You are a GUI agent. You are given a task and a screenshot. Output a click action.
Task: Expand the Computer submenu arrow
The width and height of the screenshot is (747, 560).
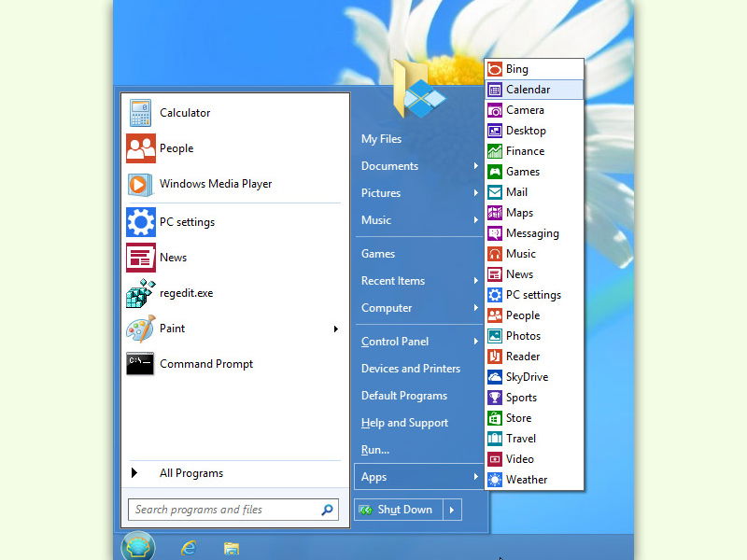[475, 308]
